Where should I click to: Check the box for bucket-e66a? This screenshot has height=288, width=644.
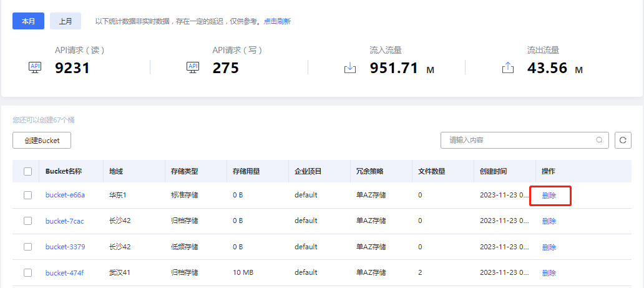coord(27,195)
